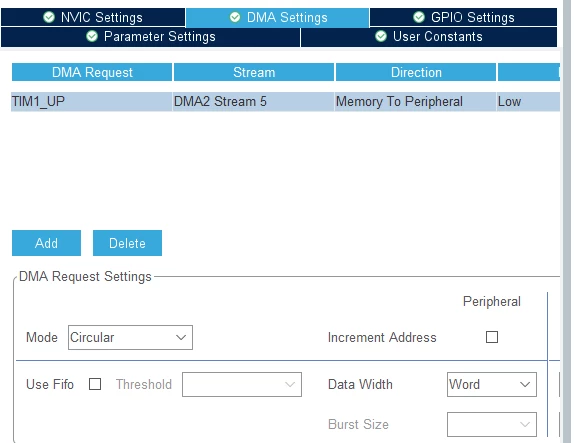Select the TIM1_UP DMA request row
574x443 pixels.
tap(286, 101)
